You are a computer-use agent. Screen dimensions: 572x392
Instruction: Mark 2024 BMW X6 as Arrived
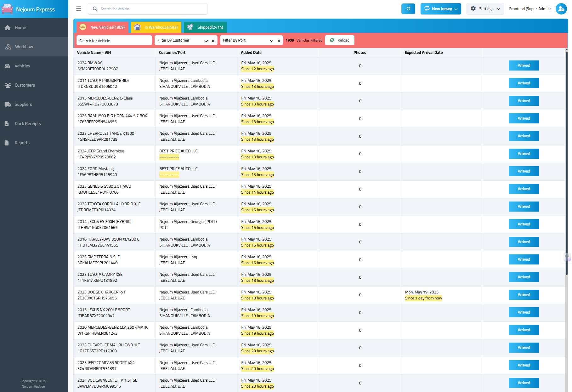[x=524, y=65]
